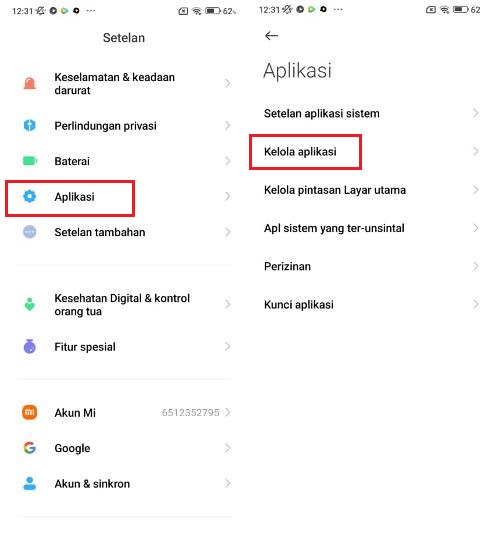Tap the orange Mi account icon

click(30, 412)
